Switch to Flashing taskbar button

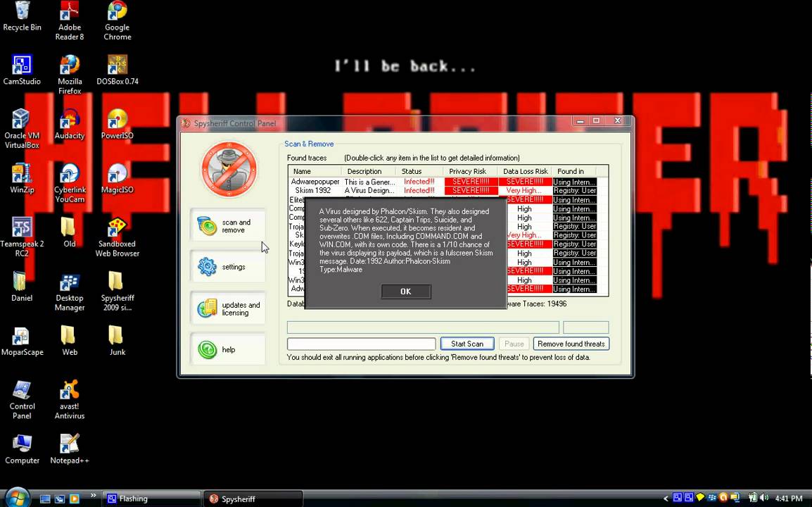tap(152, 499)
